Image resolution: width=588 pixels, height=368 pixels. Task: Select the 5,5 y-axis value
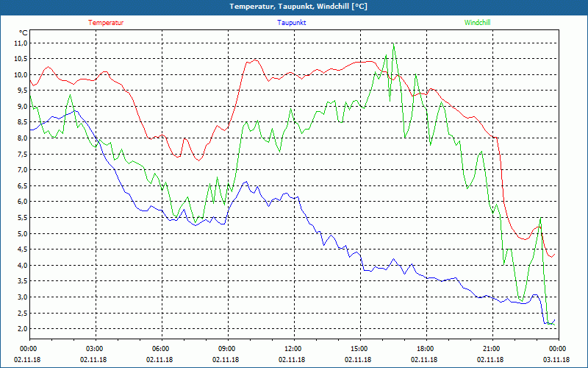tap(22, 218)
